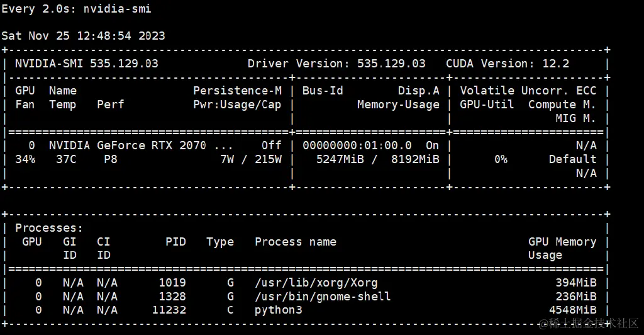644x335 pixels.
Task: Click the PID '1328'
Action: click(x=172, y=297)
